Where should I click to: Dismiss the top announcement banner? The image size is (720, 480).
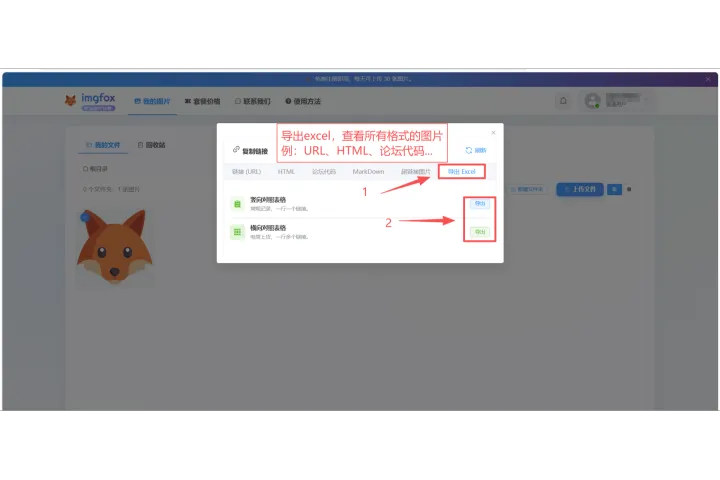708,79
